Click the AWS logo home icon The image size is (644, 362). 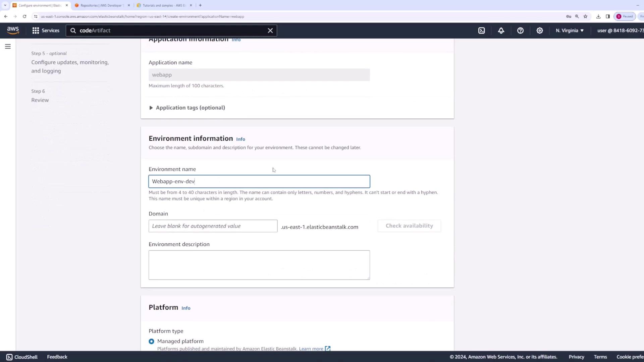[x=13, y=31]
